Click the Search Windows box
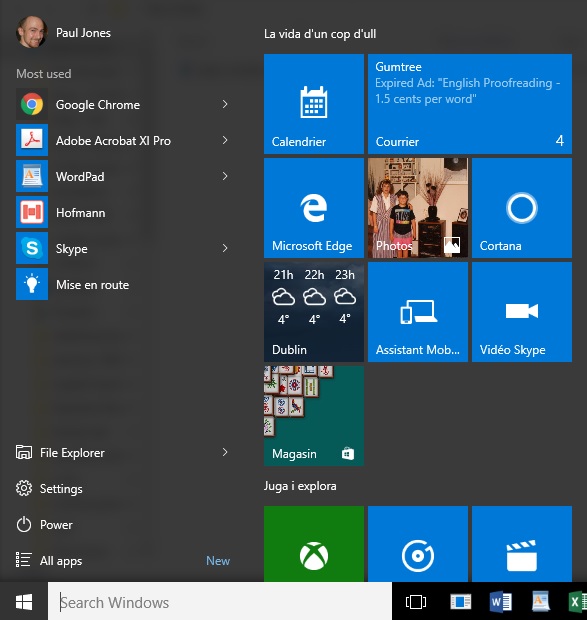 point(220,602)
